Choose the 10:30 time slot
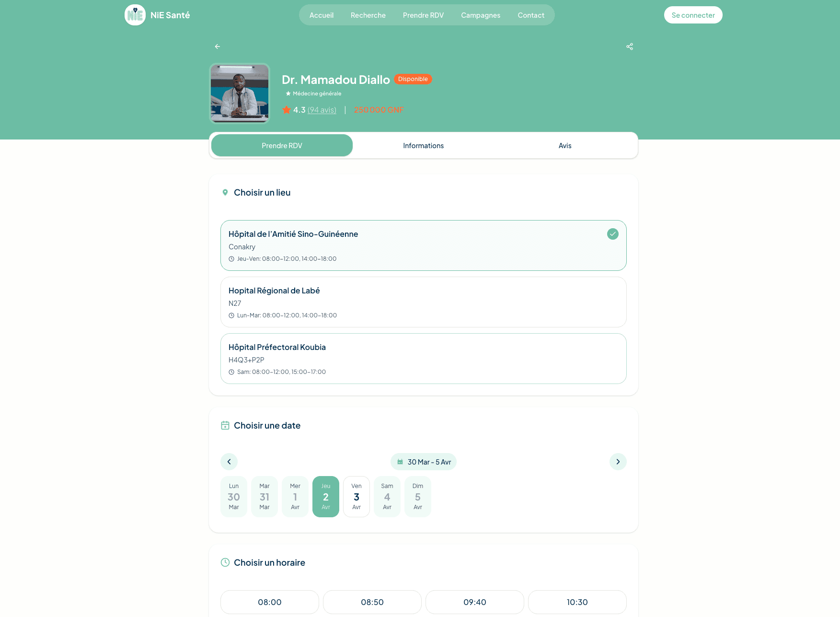 [577, 602]
